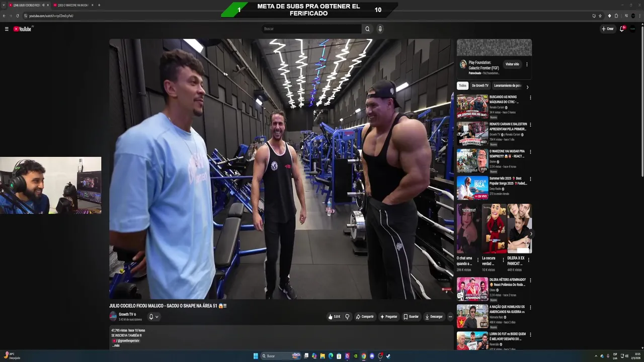
Task: Open the Windows Start button
Action: (256, 356)
